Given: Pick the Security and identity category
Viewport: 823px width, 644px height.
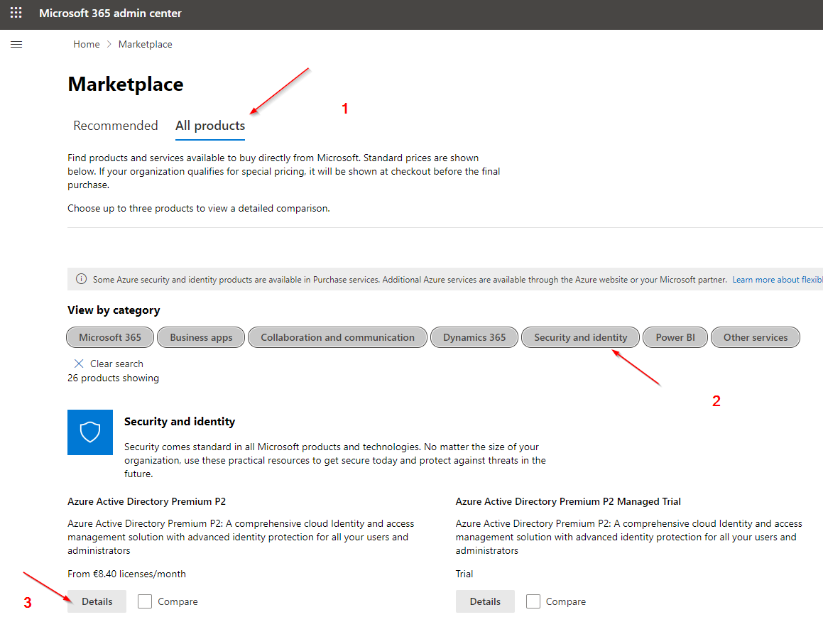Looking at the screenshot, I should pos(581,337).
